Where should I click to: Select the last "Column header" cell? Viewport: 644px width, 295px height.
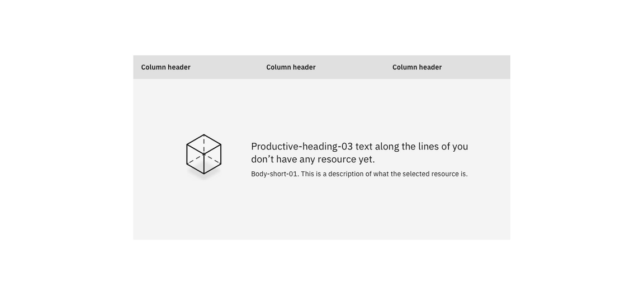pyautogui.click(x=417, y=67)
